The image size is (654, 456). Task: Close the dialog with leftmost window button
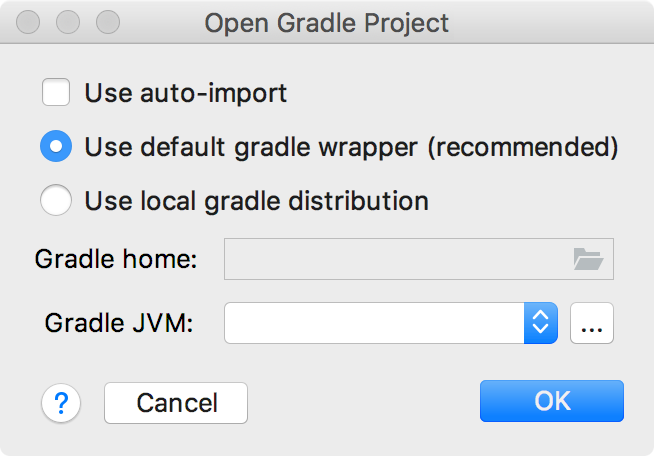point(28,22)
